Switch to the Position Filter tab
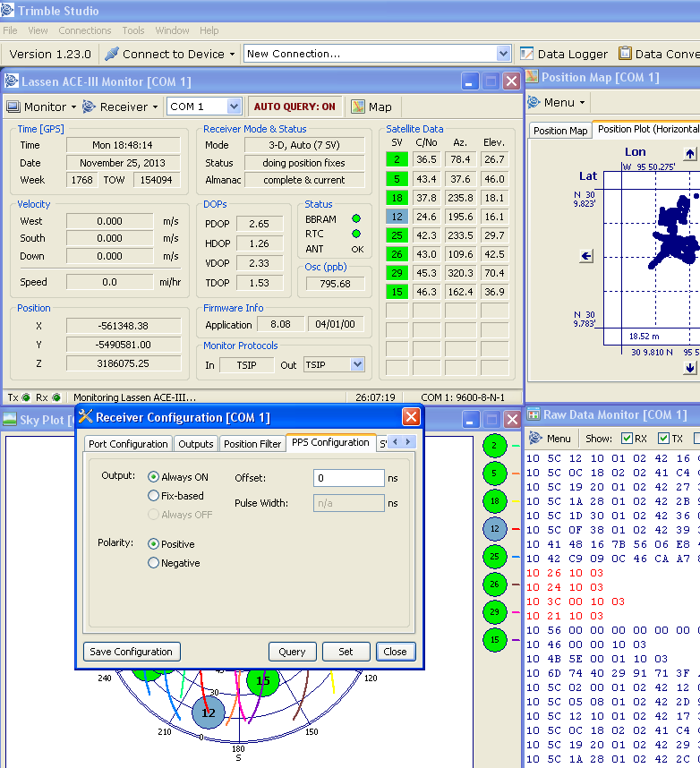Image resolution: width=700 pixels, height=768 pixels. (x=252, y=444)
